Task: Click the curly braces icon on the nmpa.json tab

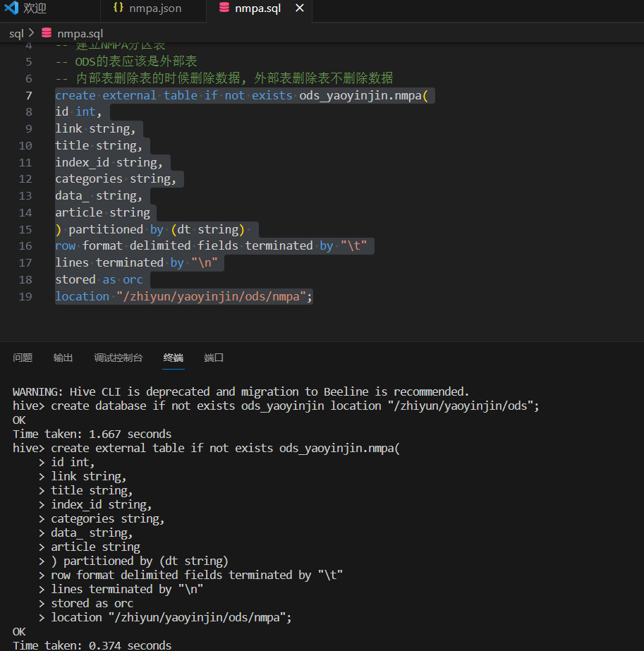Action: click(x=119, y=8)
